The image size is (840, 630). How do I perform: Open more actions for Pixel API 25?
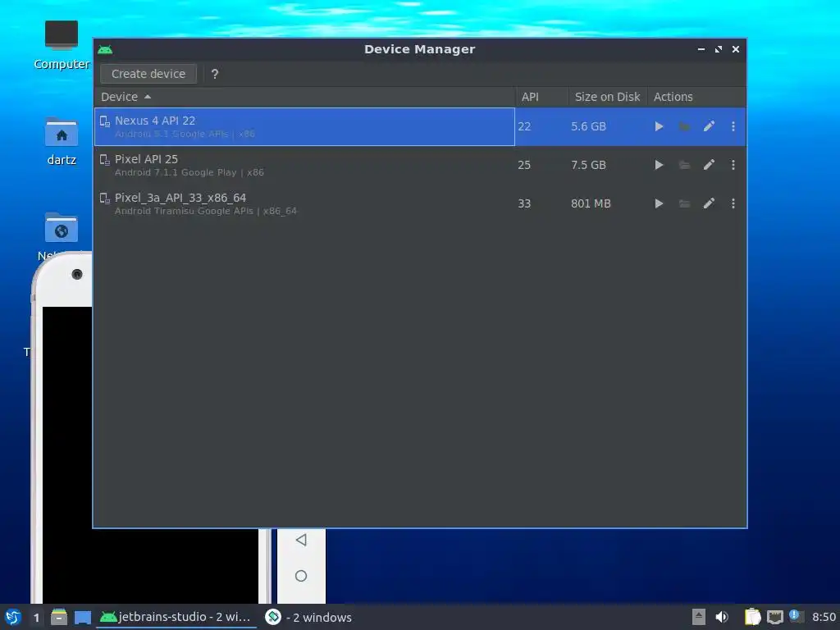click(733, 165)
